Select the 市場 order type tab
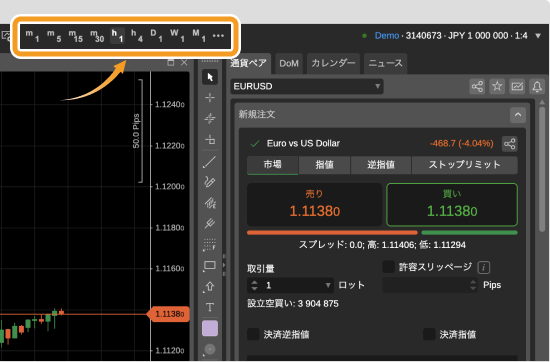 273,165
